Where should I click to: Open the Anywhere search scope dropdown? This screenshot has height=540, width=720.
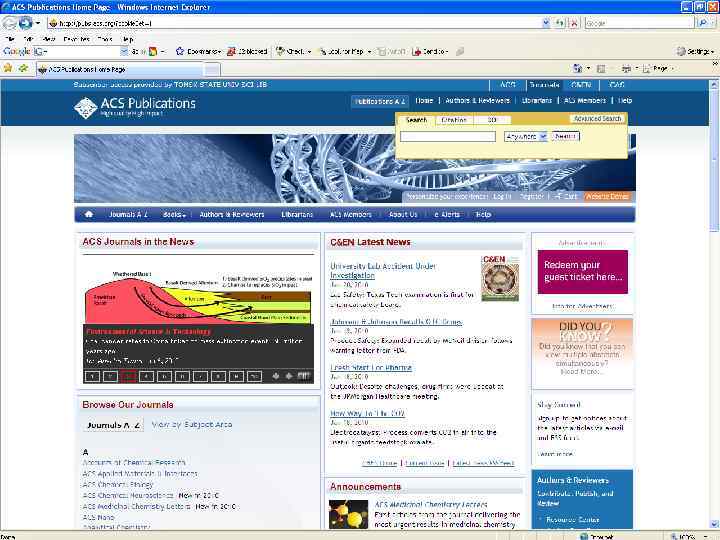coord(525,136)
